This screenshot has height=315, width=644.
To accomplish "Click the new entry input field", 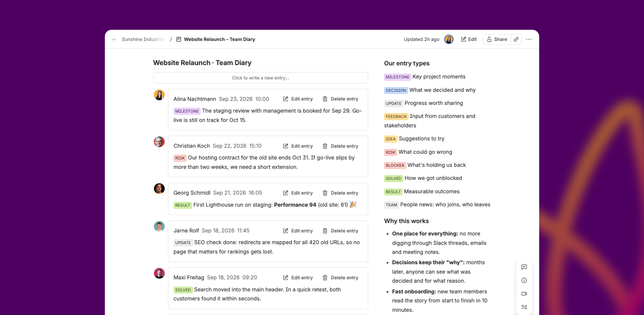I will [x=260, y=78].
